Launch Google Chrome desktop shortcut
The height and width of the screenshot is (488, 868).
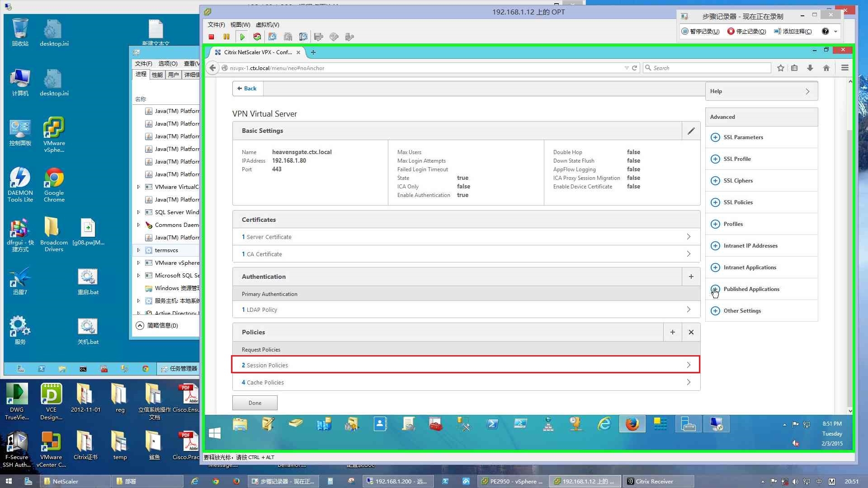click(54, 185)
